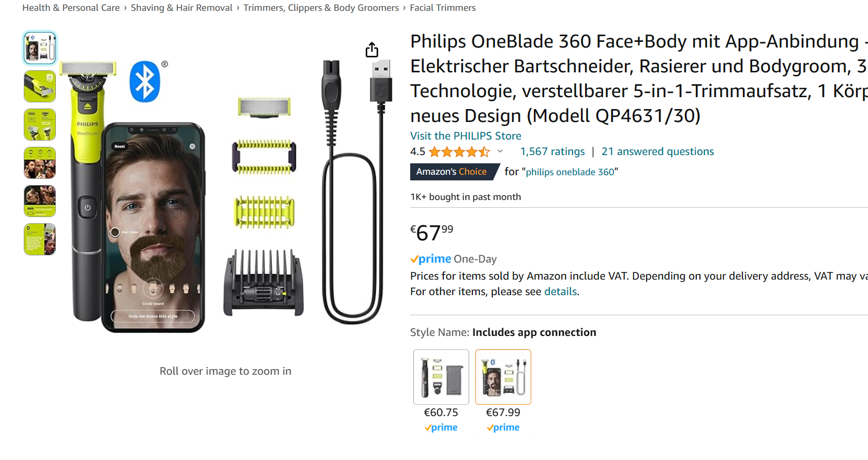Select the fourth thumbnail with faces
The width and height of the screenshot is (868, 460).
tap(40, 163)
